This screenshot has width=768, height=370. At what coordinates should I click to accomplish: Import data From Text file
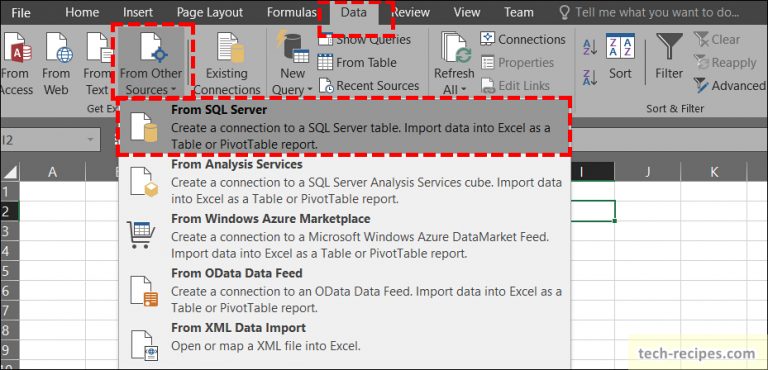coord(97,63)
